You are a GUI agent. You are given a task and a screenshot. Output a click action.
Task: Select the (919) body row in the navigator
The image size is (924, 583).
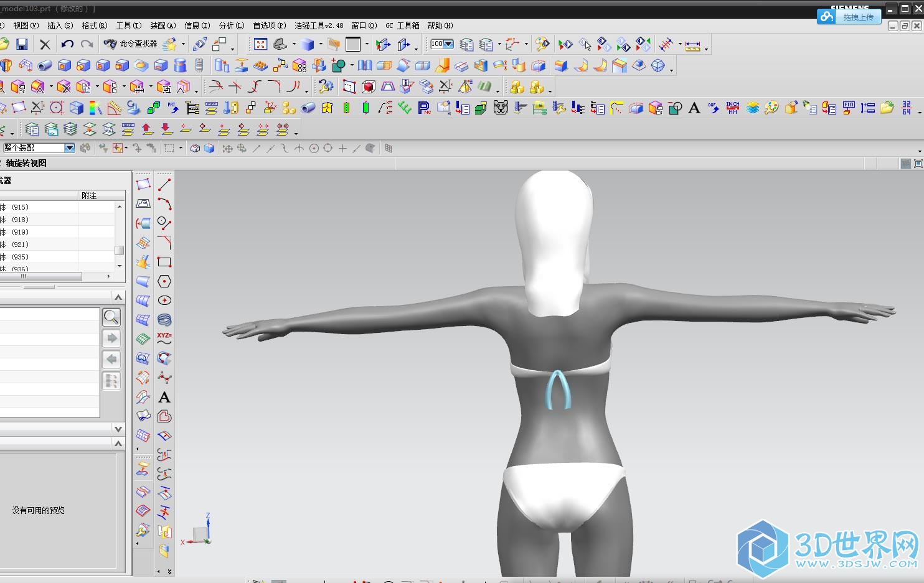coord(57,232)
